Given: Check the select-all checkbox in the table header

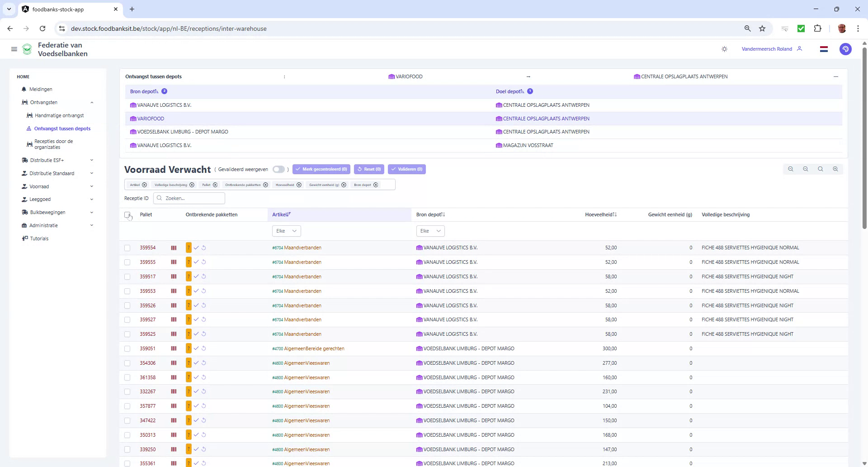Looking at the screenshot, I should [127, 214].
